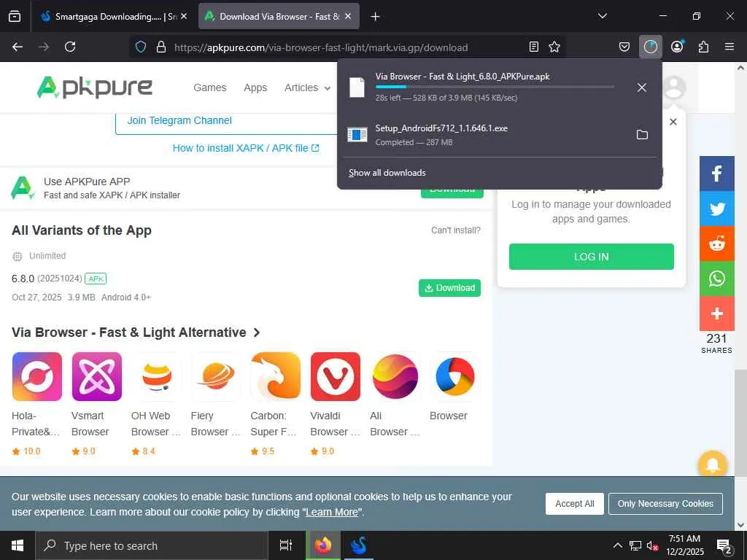The image size is (747, 560).
Task: Select Download Via Browser tab
Action: tap(279, 16)
